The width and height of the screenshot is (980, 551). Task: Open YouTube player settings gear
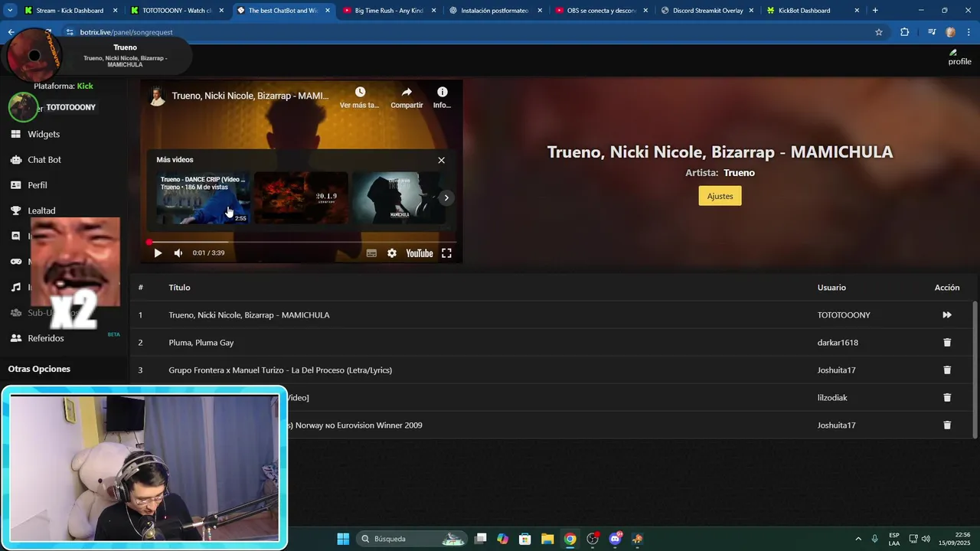pos(392,253)
